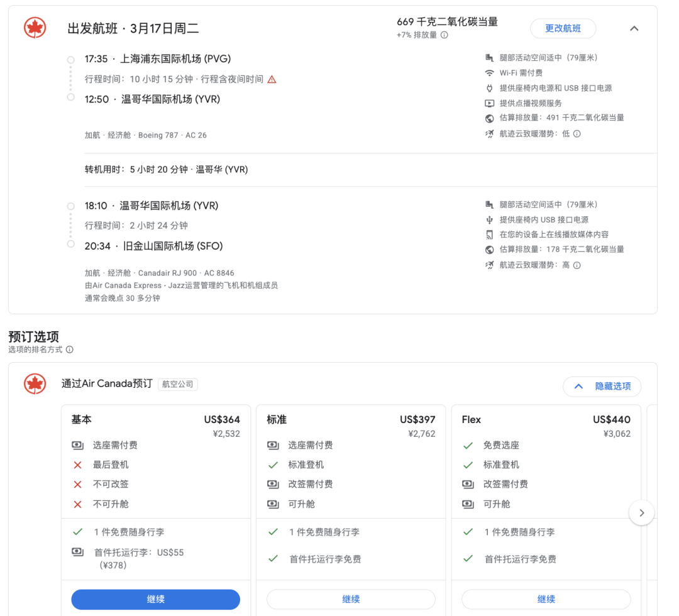Collapse booking options with 隐藏选项
The height and width of the screenshot is (616, 679).
click(602, 387)
